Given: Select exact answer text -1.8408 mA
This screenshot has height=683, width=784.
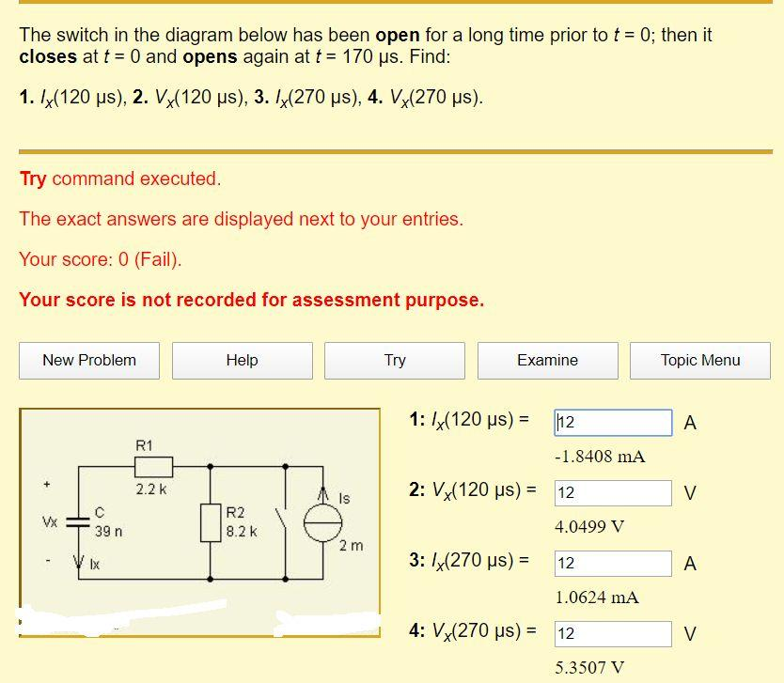Looking at the screenshot, I should click(x=600, y=457).
